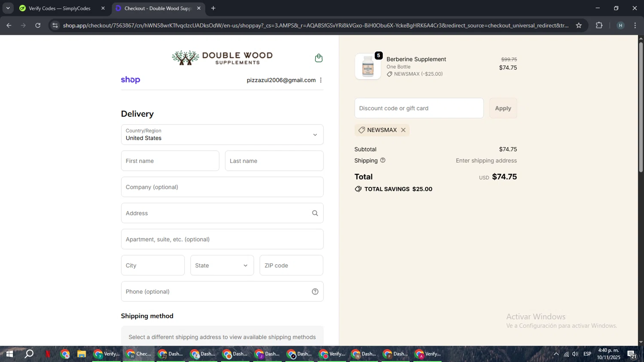Click the TOTAL SAVINGS $25.00 text

pyautogui.click(x=398, y=189)
